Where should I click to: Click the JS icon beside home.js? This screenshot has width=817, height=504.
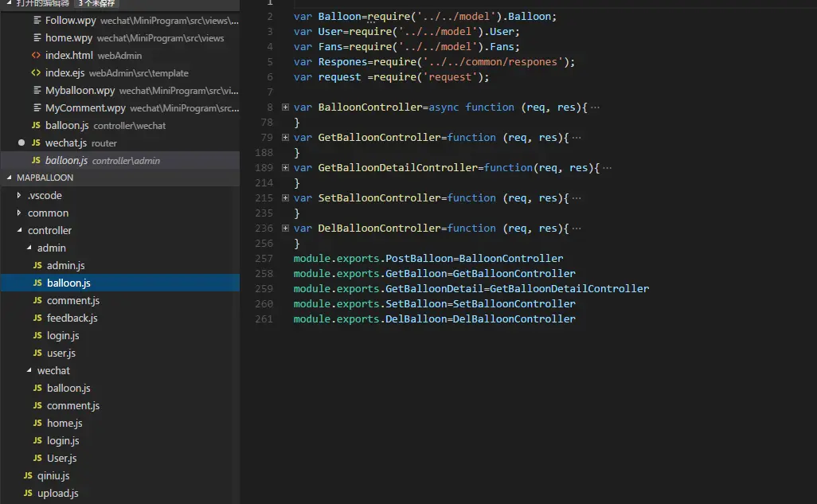coord(37,424)
